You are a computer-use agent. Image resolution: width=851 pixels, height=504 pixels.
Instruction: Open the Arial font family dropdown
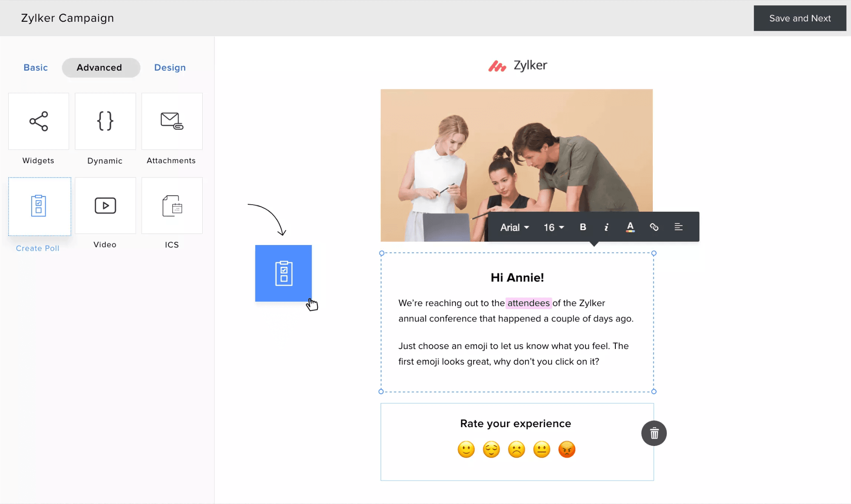[x=514, y=227]
